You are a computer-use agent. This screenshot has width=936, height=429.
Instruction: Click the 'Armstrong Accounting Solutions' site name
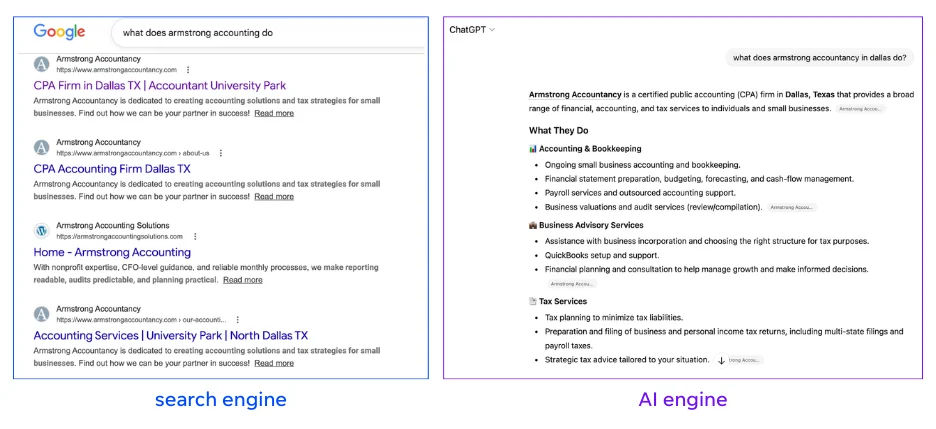point(113,226)
